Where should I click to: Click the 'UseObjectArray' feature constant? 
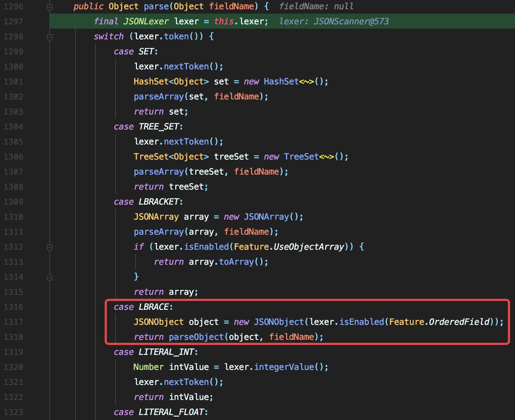309,247
